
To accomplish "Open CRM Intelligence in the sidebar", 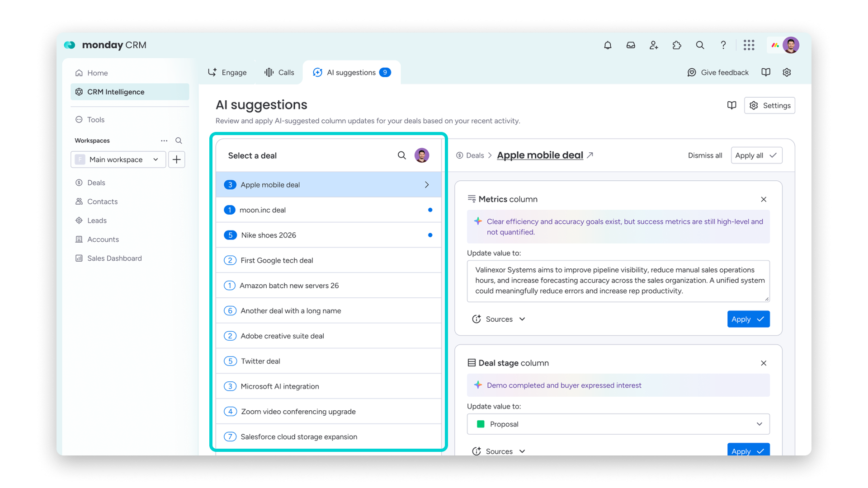I will (x=130, y=92).
